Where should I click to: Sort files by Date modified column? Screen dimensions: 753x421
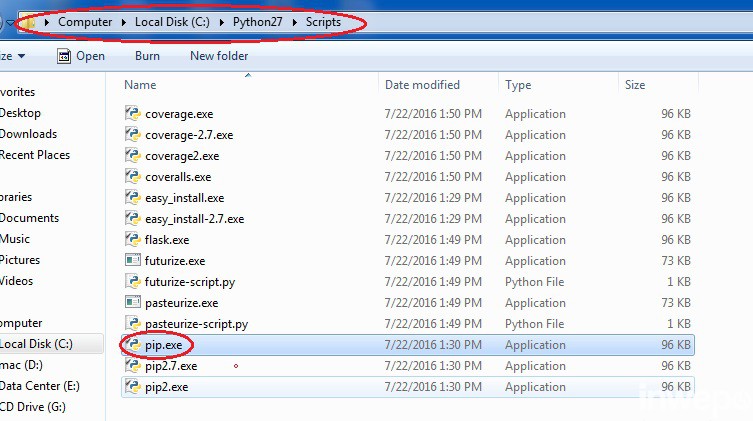pos(422,85)
